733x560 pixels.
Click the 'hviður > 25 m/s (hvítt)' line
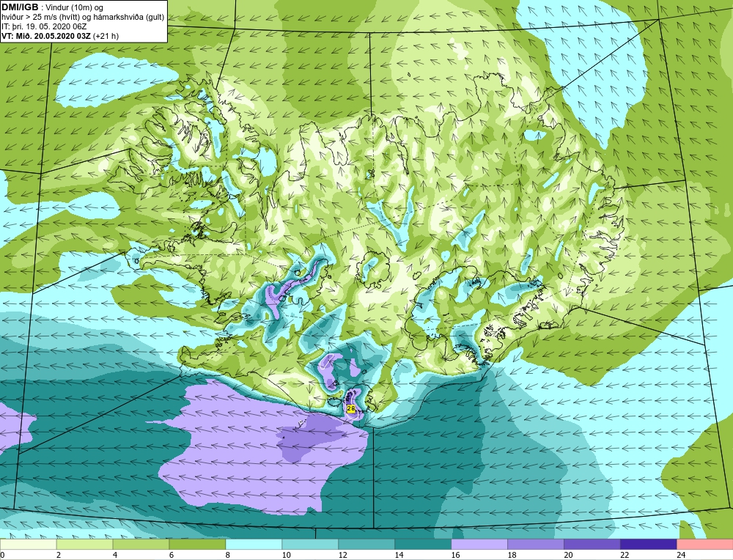tap(42, 18)
